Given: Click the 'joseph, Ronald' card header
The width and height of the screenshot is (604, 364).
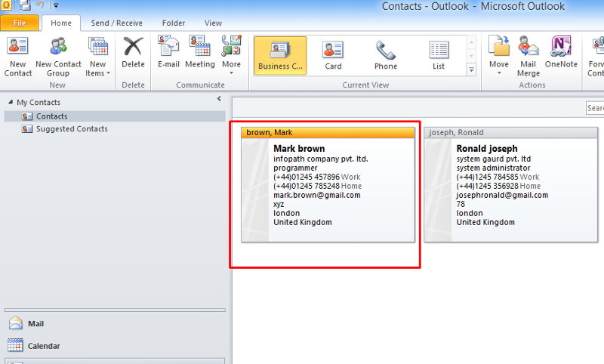Looking at the screenshot, I should pos(511,132).
